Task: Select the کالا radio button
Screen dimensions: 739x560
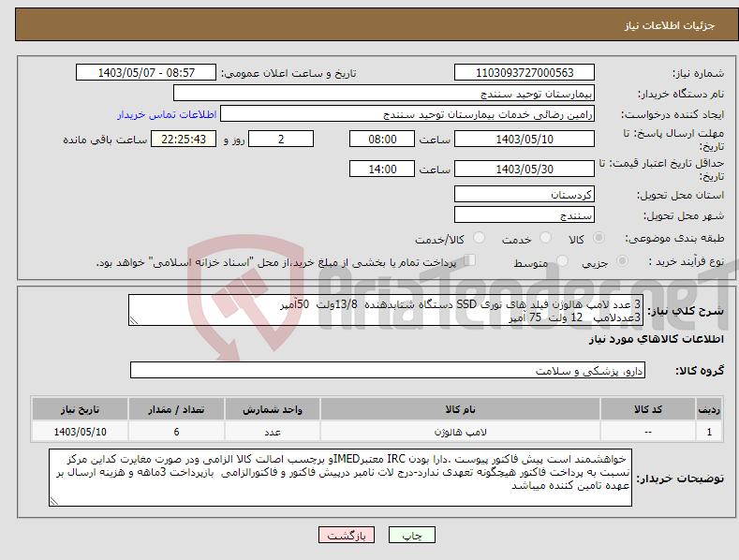Action: pyautogui.click(x=599, y=238)
